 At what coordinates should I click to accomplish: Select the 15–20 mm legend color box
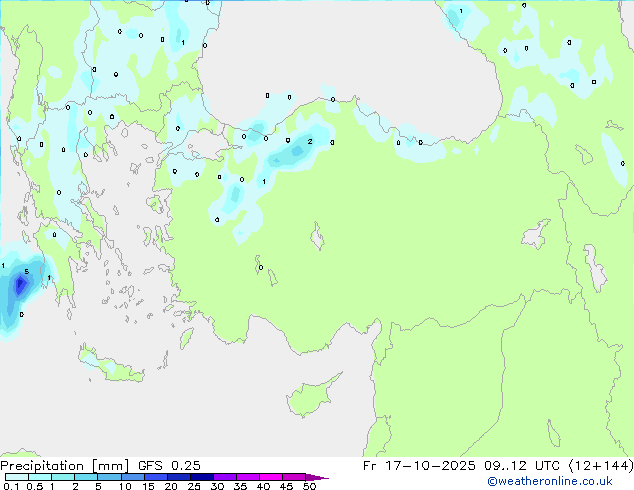155,477
